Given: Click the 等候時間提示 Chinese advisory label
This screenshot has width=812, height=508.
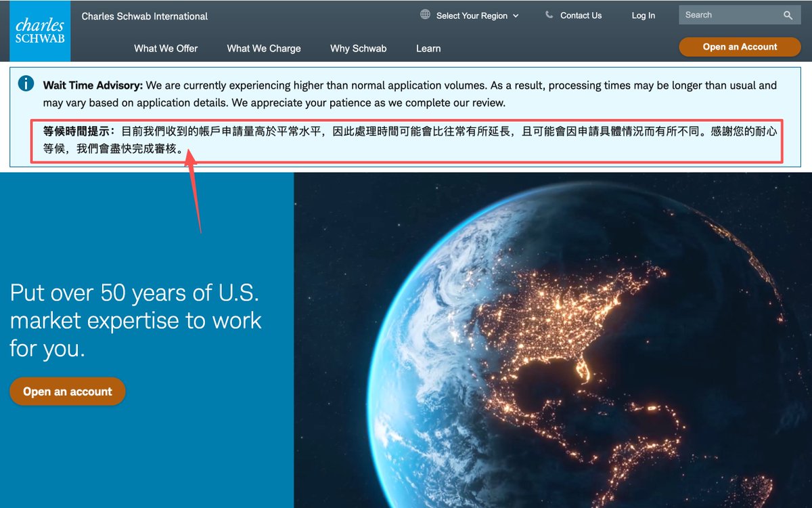Looking at the screenshot, I should [x=79, y=131].
